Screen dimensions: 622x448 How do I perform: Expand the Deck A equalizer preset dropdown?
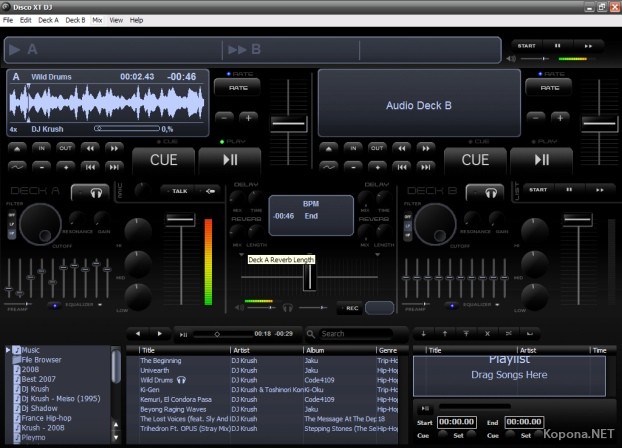[101, 304]
